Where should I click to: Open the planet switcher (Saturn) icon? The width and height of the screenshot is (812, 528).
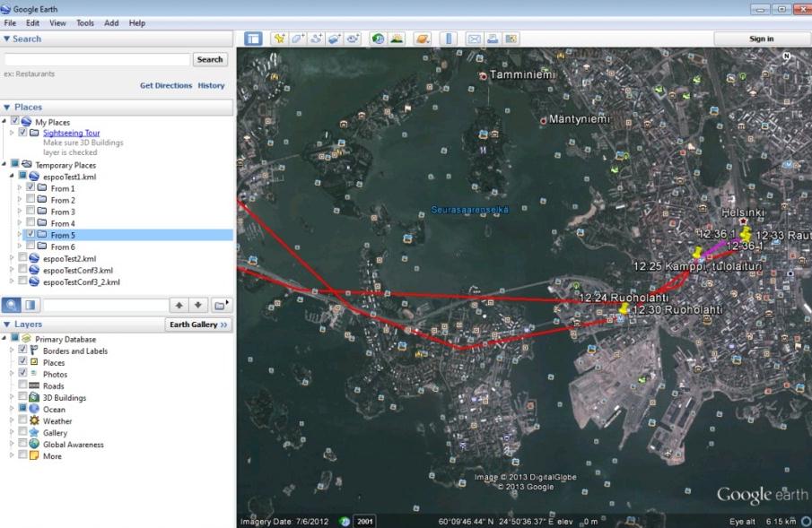(423, 39)
